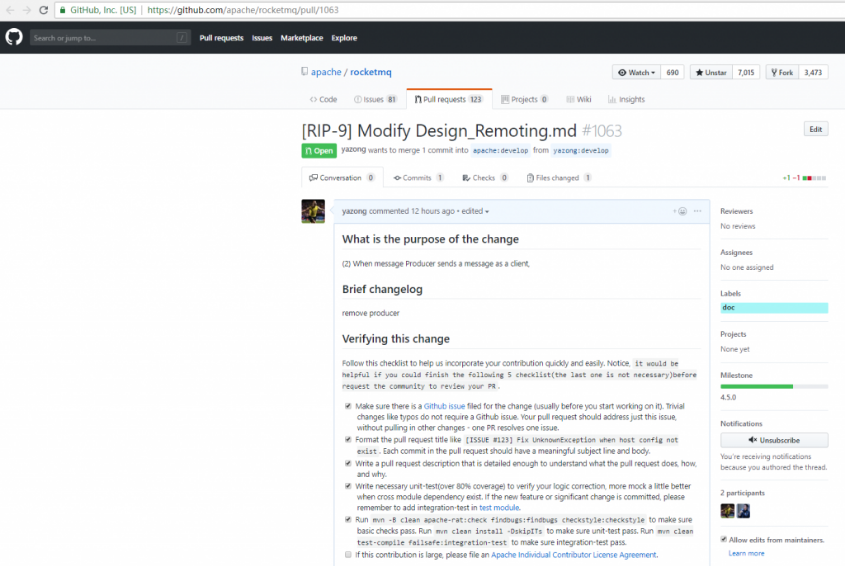
Task: Click the green Open status badge
Action: pos(319,151)
